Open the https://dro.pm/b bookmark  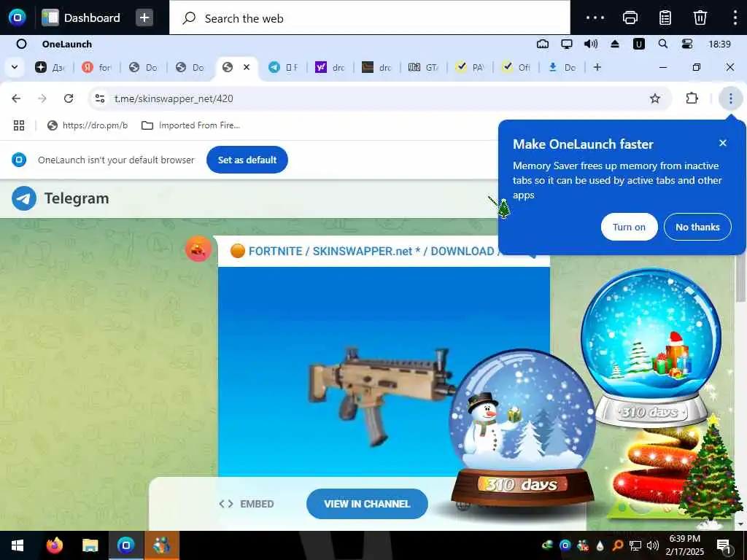point(88,125)
